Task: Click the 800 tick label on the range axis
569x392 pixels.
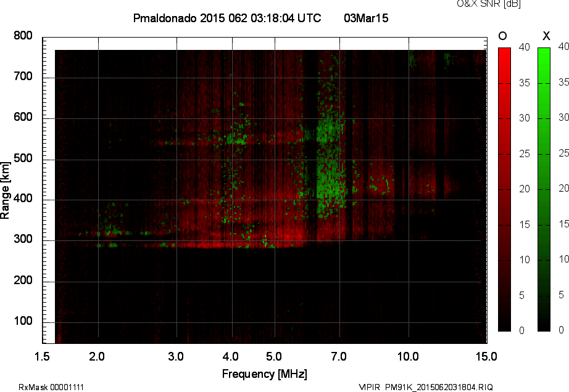Action: (23, 36)
